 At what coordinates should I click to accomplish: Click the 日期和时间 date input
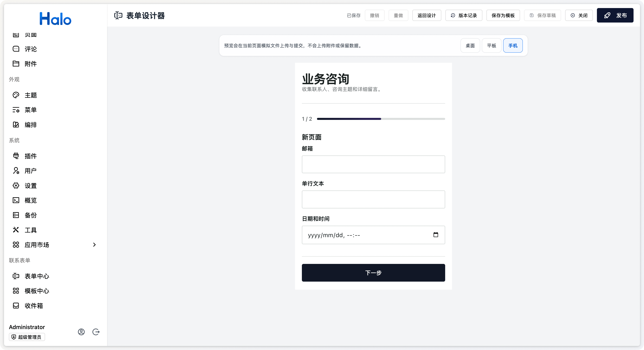373,235
